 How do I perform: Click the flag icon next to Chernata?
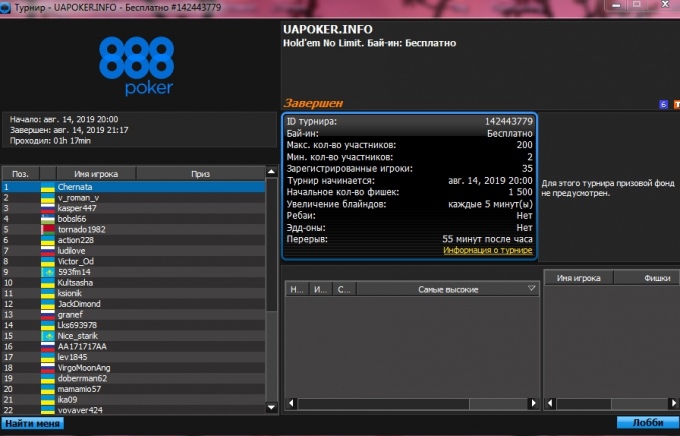click(x=48, y=187)
